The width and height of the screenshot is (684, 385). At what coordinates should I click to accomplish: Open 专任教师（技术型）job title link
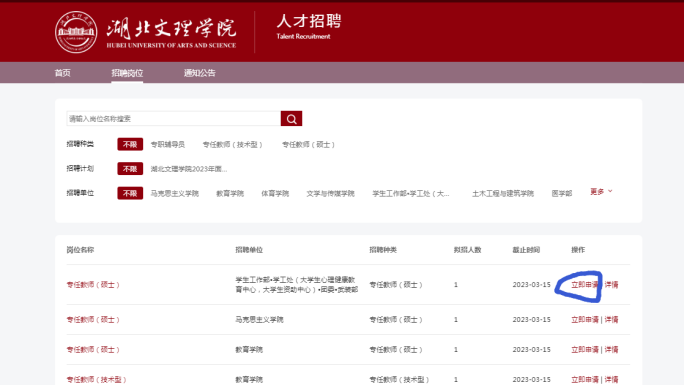coord(96,380)
